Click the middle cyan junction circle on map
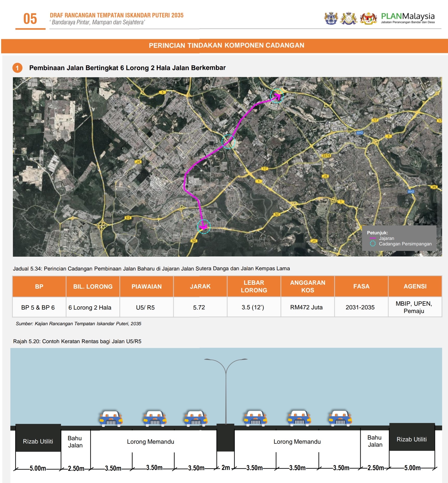Screen dimensions: 448x483 228,141
